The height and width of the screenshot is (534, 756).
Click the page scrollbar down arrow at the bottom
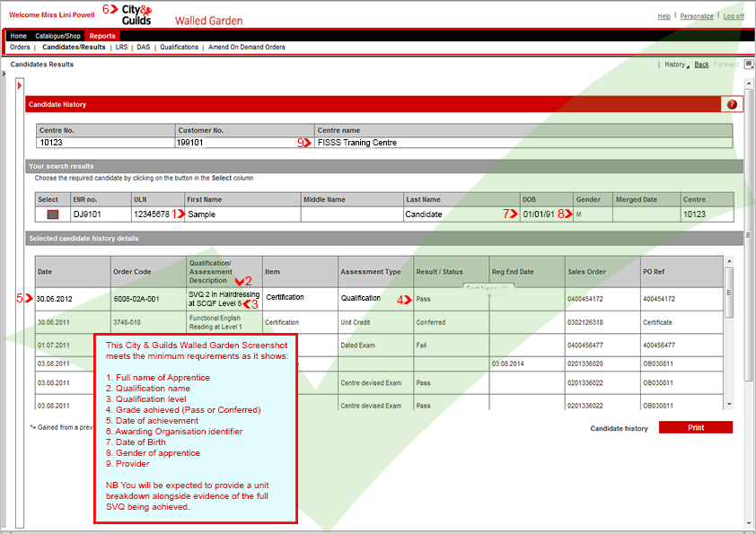click(749, 524)
